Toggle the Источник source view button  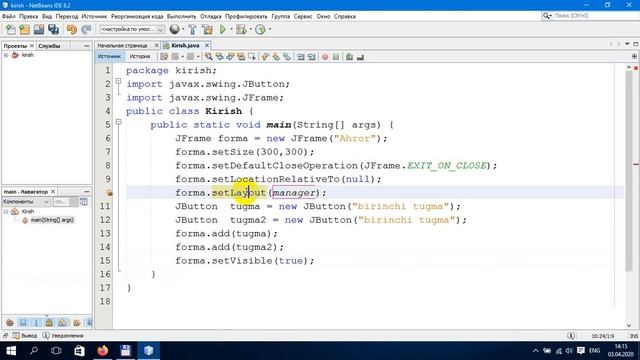pyautogui.click(x=109, y=56)
